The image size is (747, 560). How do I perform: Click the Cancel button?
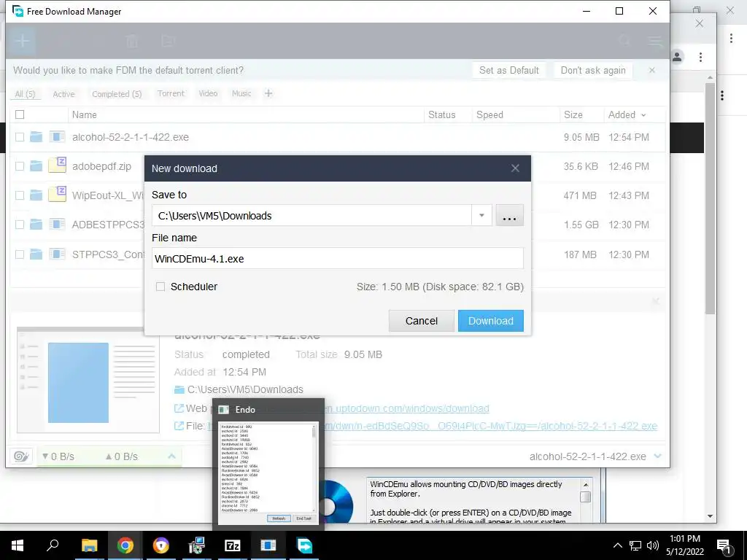point(421,321)
